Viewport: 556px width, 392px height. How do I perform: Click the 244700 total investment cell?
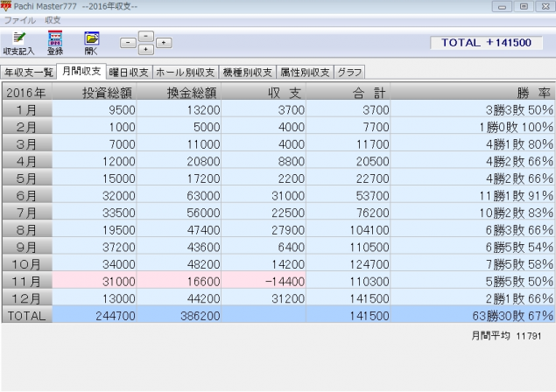[x=94, y=316]
